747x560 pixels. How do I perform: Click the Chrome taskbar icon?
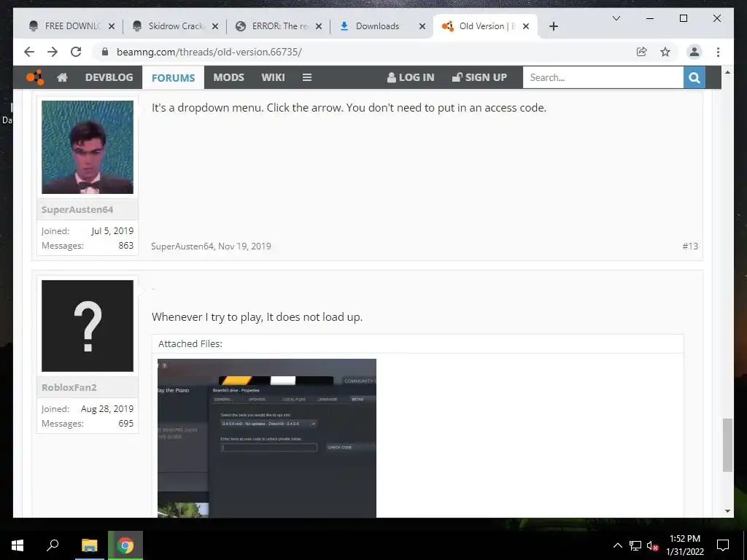click(x=125, y=545)
